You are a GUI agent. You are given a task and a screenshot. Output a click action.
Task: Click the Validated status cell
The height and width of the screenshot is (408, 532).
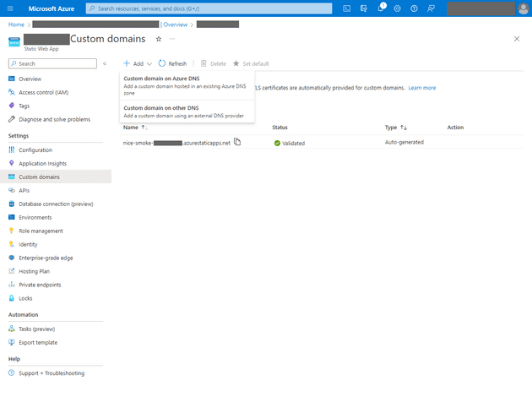[x=290, y=144]
